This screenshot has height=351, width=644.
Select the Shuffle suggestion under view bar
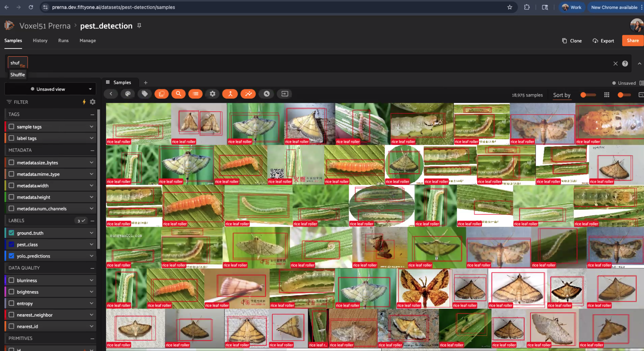18,75
